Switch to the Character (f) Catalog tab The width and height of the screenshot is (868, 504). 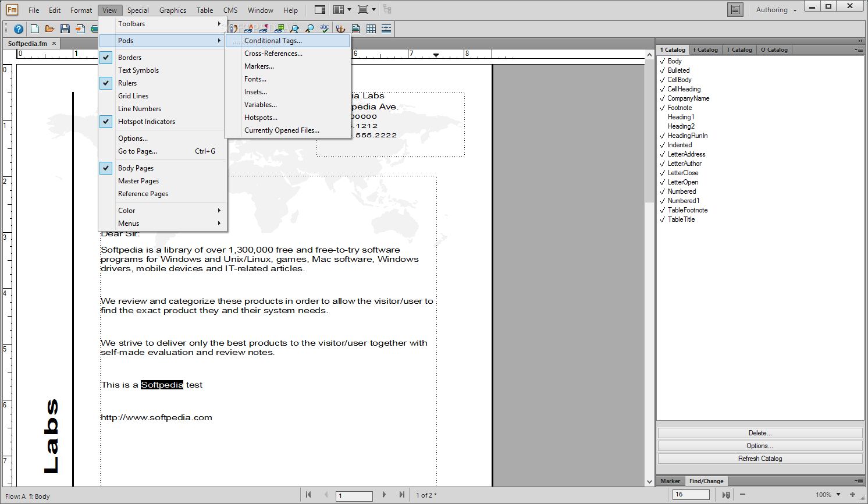click(x=706, y=50)
